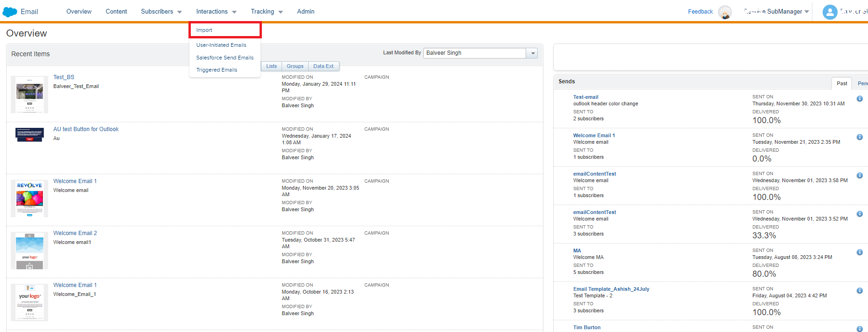868x332 pixels.
Task: Open the Content tab
Action: pos(116,12)
